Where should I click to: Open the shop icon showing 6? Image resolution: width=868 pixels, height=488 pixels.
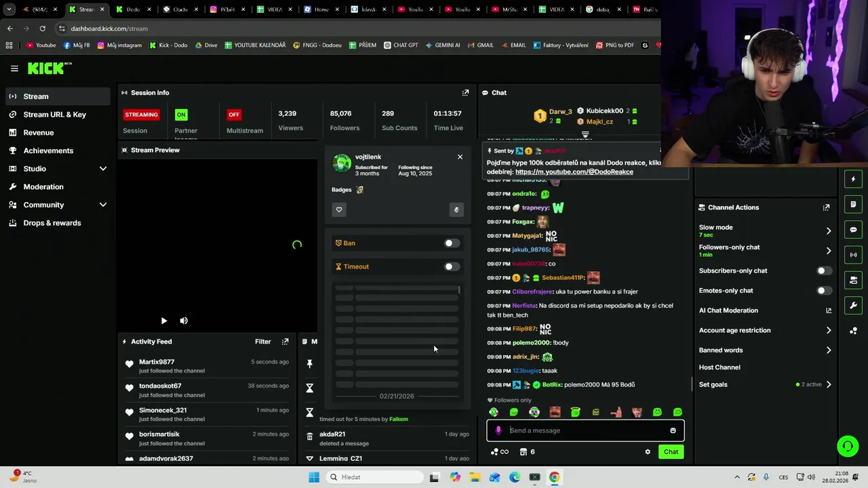click(x=527, y=452)
